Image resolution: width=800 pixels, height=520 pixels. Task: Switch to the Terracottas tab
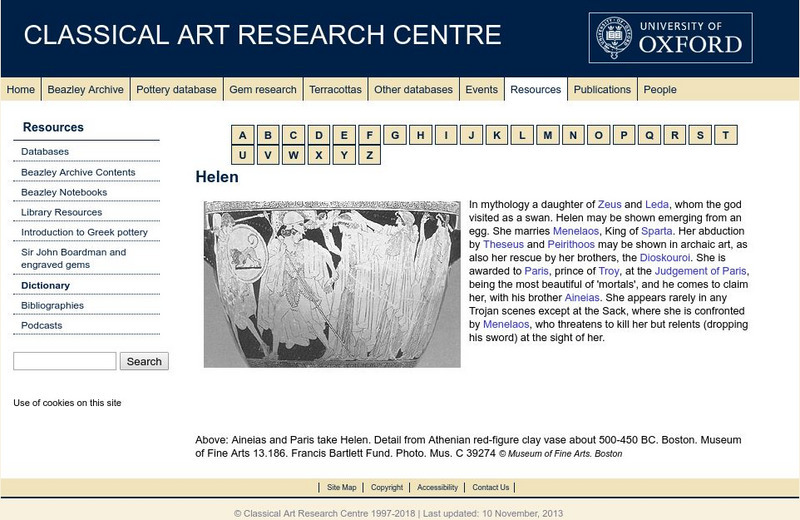click(x=335, y=90)
